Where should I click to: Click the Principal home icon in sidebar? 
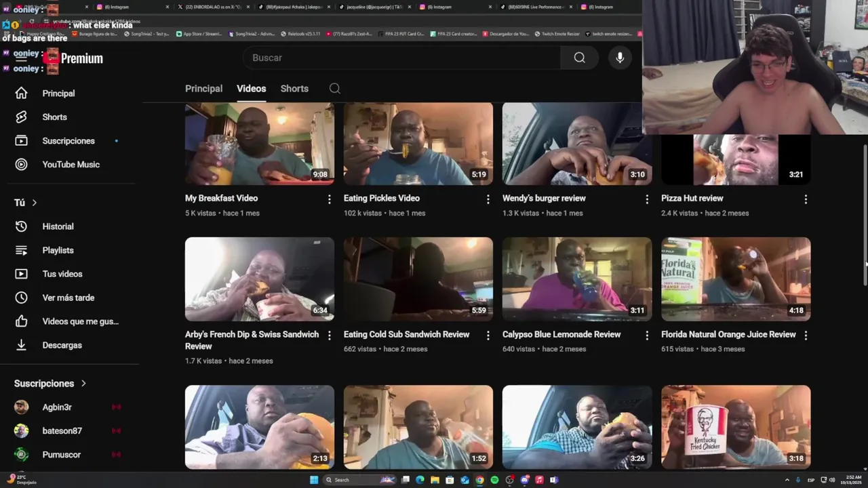21,93
